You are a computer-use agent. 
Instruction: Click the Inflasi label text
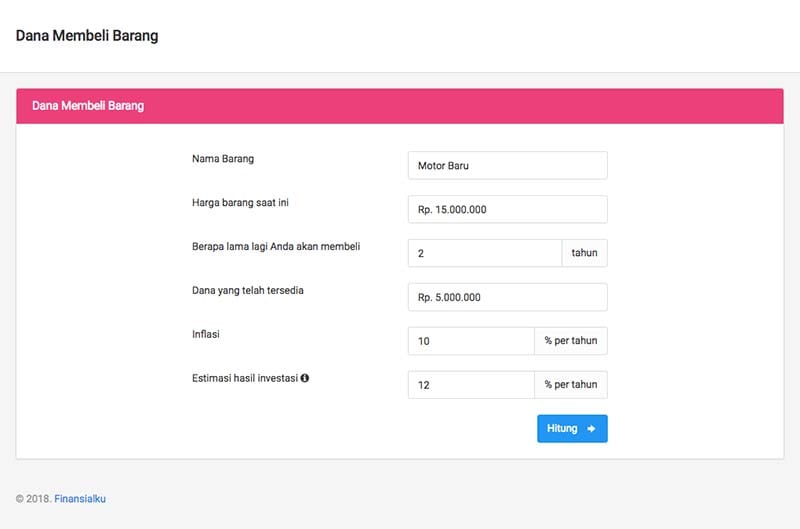[x=205, y=334]
